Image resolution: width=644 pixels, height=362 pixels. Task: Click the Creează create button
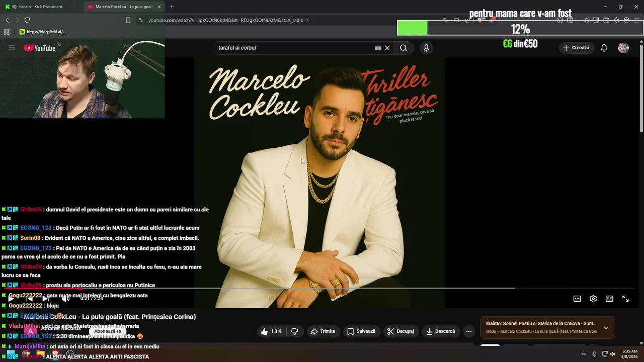[576, 48]
